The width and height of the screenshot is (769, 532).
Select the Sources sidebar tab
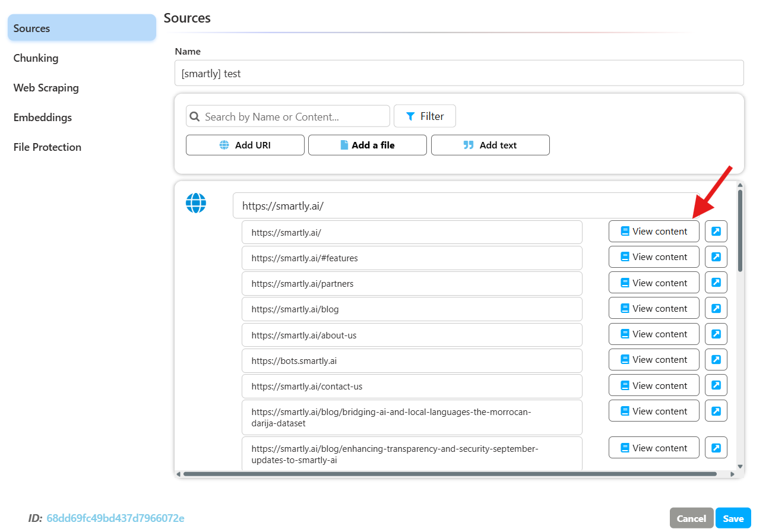point(82,28)
